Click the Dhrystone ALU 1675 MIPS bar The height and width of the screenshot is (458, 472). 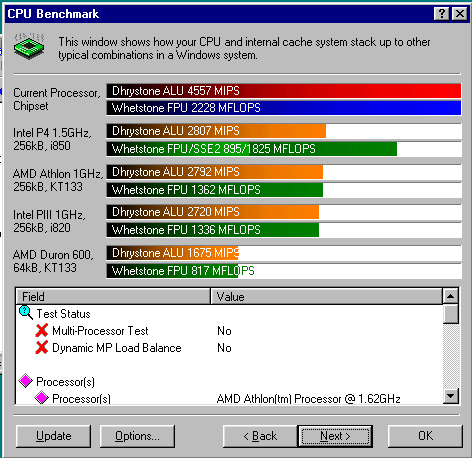point(172,253)
